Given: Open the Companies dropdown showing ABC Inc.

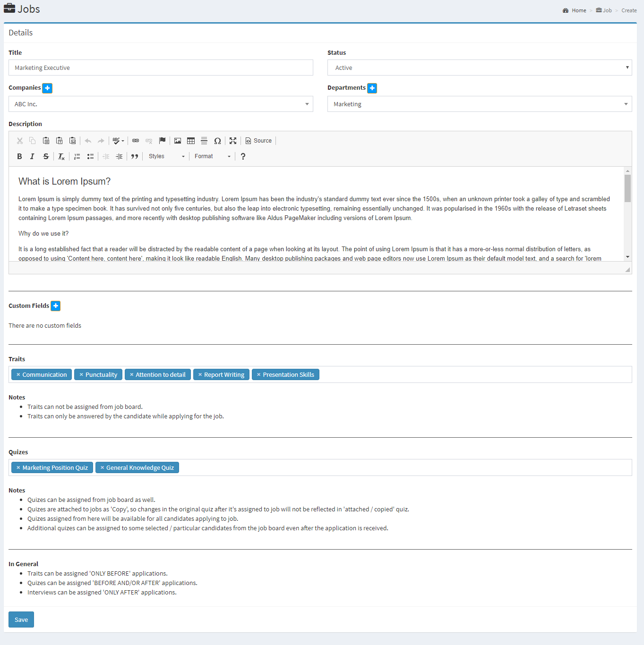Looking at the screenshot, I should tap(161, 104).
